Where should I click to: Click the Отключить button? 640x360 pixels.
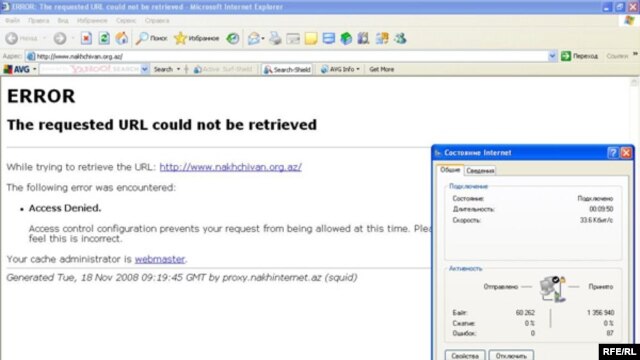pos(511,356)
